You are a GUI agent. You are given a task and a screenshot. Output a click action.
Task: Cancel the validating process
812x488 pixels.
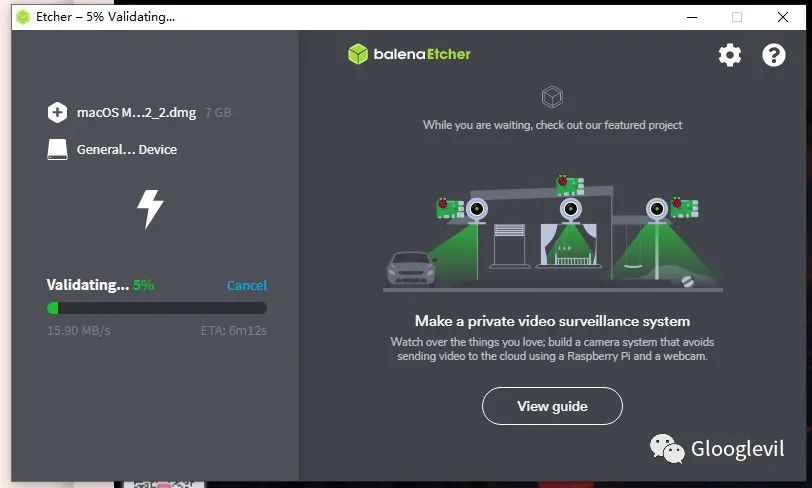click(x=247, y=285)
